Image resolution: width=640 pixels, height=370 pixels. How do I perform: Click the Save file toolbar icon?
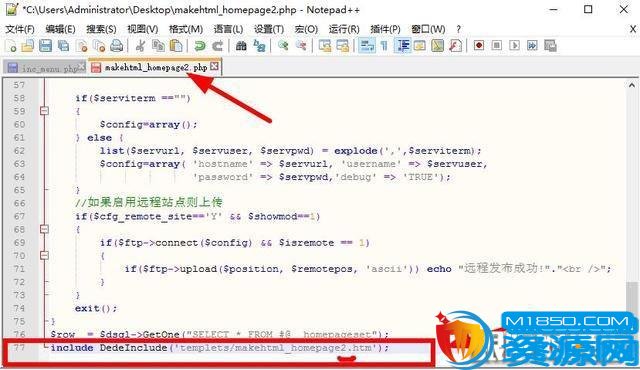pyautogui.click(x=45, y=46)
